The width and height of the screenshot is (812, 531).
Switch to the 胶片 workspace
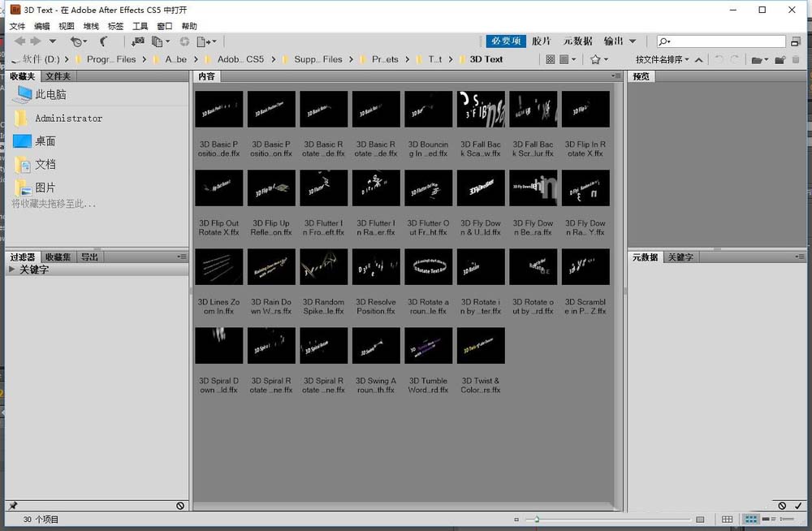click(x=541, y=41)
